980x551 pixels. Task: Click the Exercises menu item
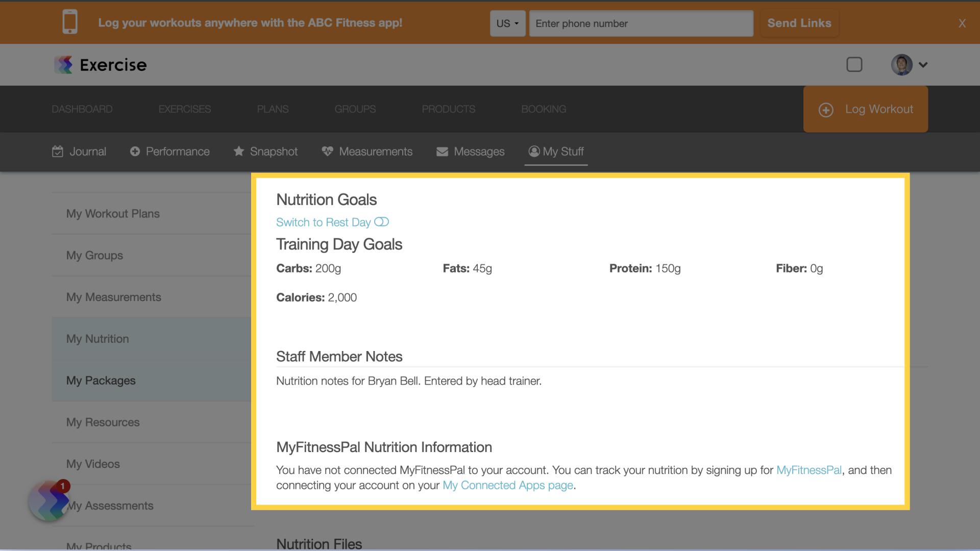[185, 108]
